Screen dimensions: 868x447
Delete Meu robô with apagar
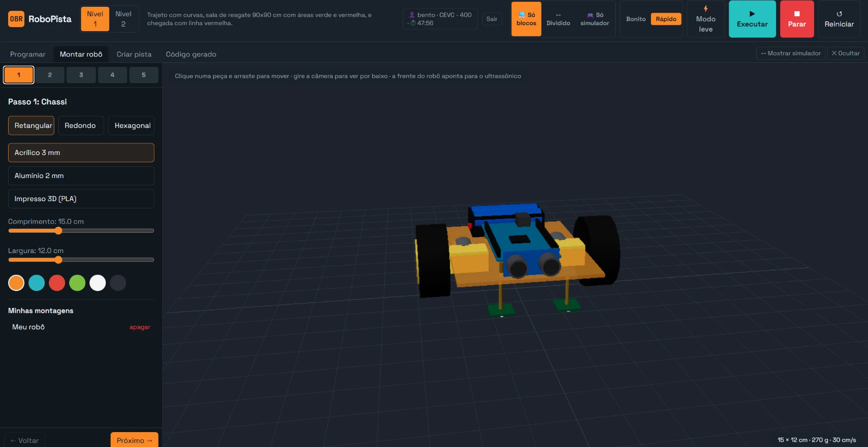pyautogui.click(x=140, y=327)
